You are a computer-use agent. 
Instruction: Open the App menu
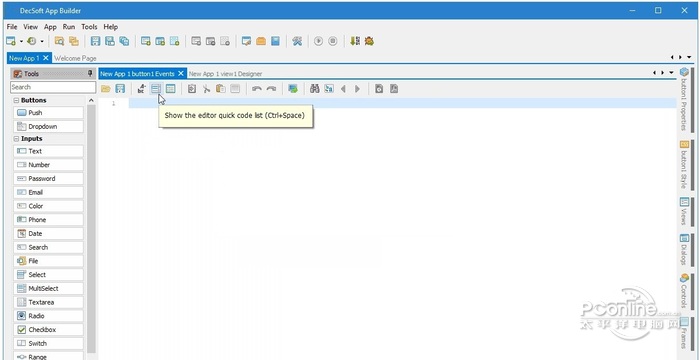tap(50, 27)
